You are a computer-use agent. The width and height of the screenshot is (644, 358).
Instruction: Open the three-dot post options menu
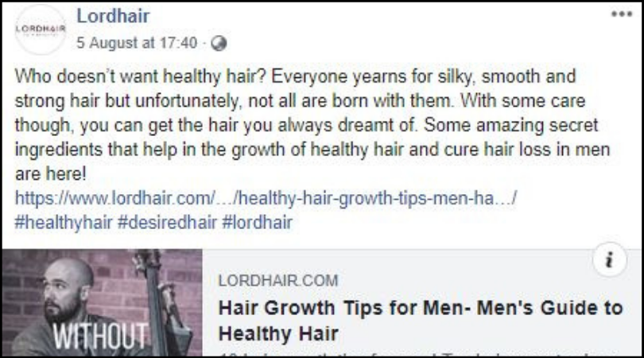(622, 14)
